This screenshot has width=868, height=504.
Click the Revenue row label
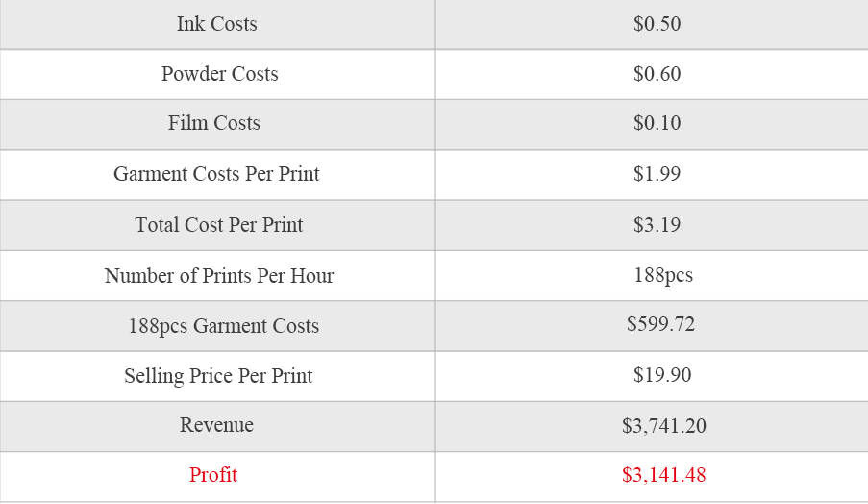216,425
